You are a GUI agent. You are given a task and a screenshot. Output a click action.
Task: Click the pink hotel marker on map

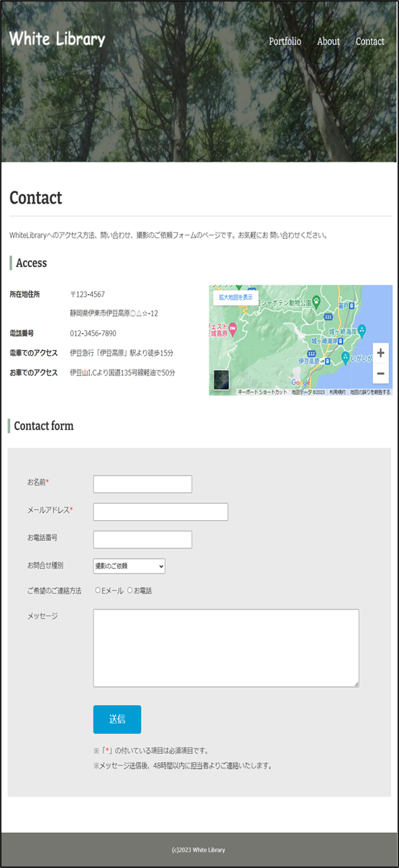click(x=232, y=328)
